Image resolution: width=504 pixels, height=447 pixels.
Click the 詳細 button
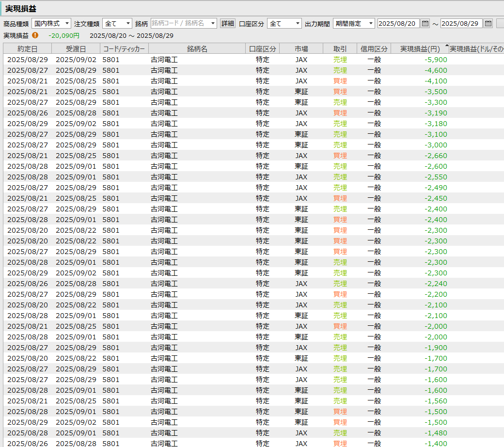[x=228, y=23]
